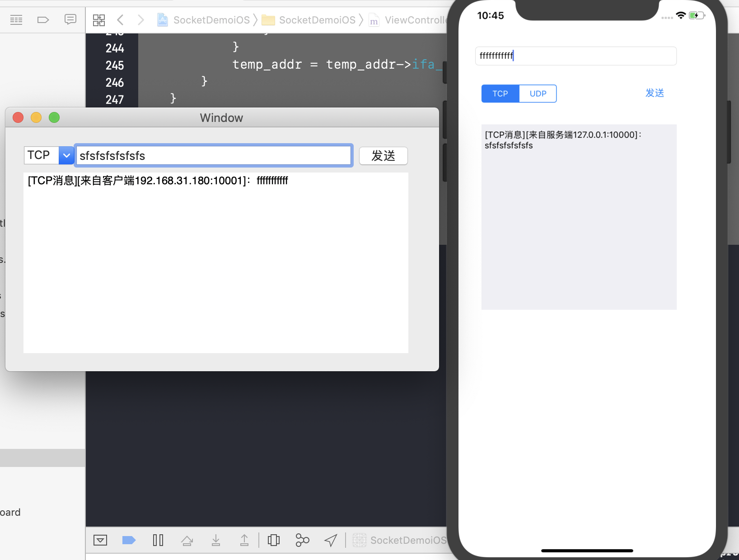Go forward in Xcode editor history
The height and width of the screenshot is (560, 739).
coord(141,20)
